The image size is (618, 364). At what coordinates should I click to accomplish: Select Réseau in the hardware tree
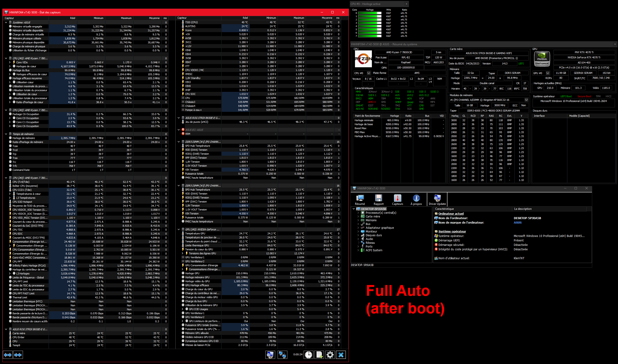[x=370, y=243]
